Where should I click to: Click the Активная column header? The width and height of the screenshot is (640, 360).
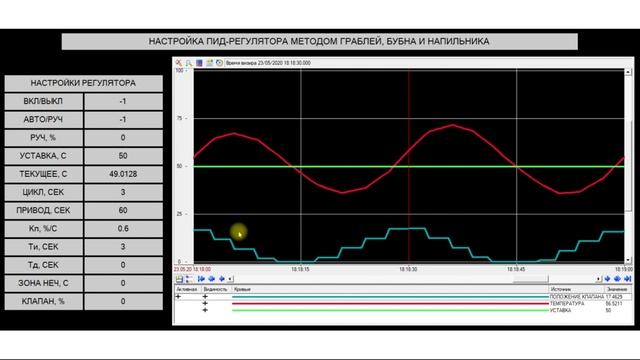pyautogui.click(x=187, y=289)
